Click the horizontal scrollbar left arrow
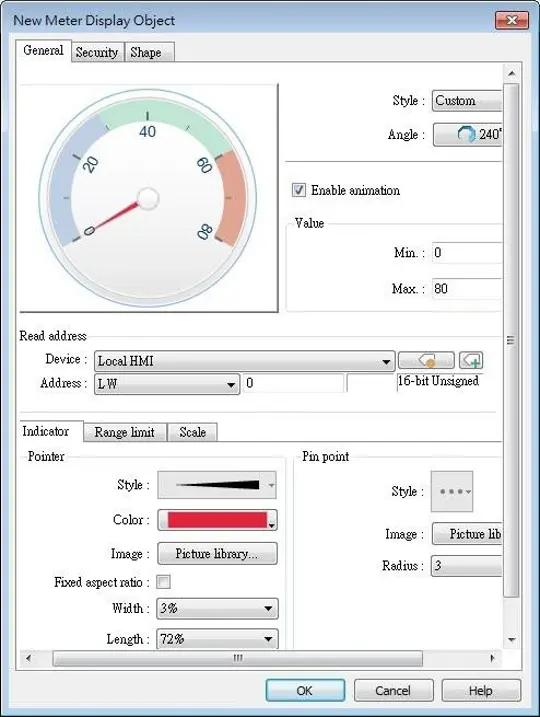540x717 pixels. click(28, 658)
